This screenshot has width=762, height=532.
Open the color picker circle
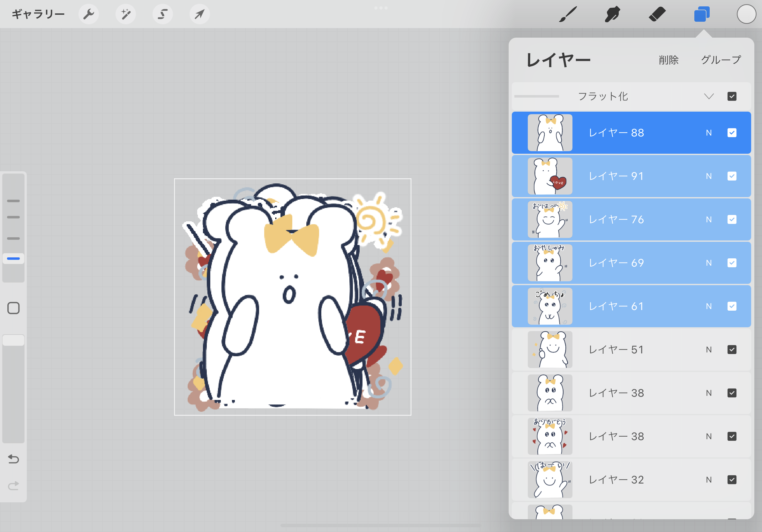click(x=746, y=14)
